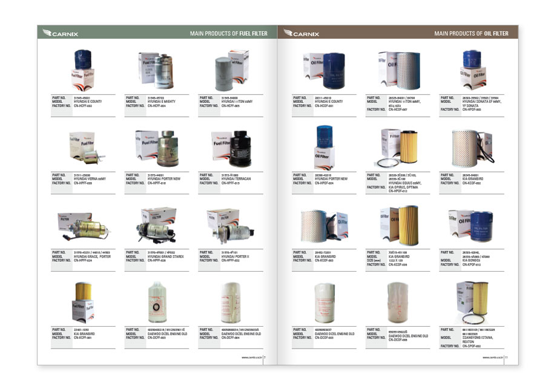Image resolution: width=557 pixels, height=392 pixels.
Task: Select the 'MAIN PRODUCTS OF OIL FILTER' heading
Action: [x=471, y=33]
